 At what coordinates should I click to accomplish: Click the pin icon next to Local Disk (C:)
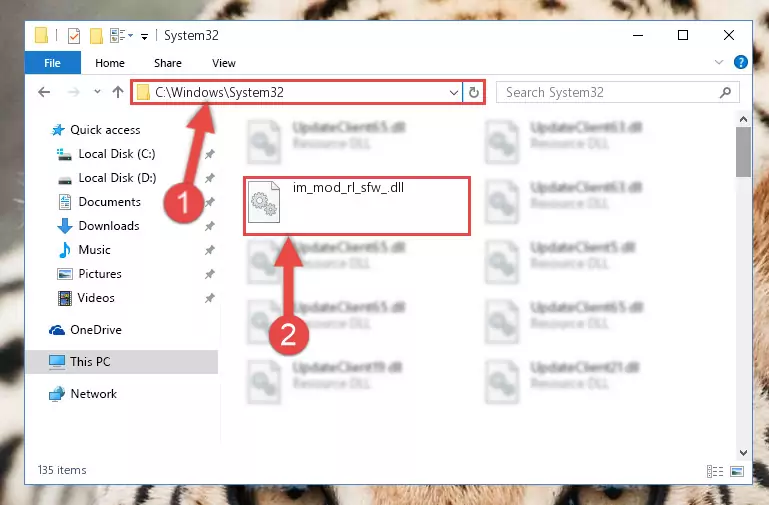click(x=210, y=154)
